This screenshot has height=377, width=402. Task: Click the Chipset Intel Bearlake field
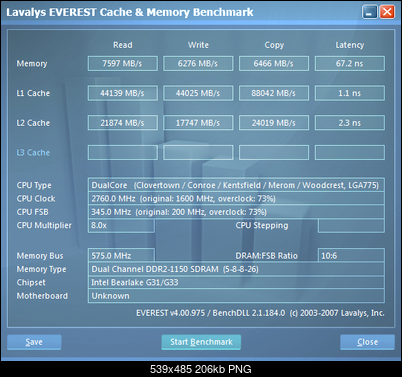coord(236,282)
